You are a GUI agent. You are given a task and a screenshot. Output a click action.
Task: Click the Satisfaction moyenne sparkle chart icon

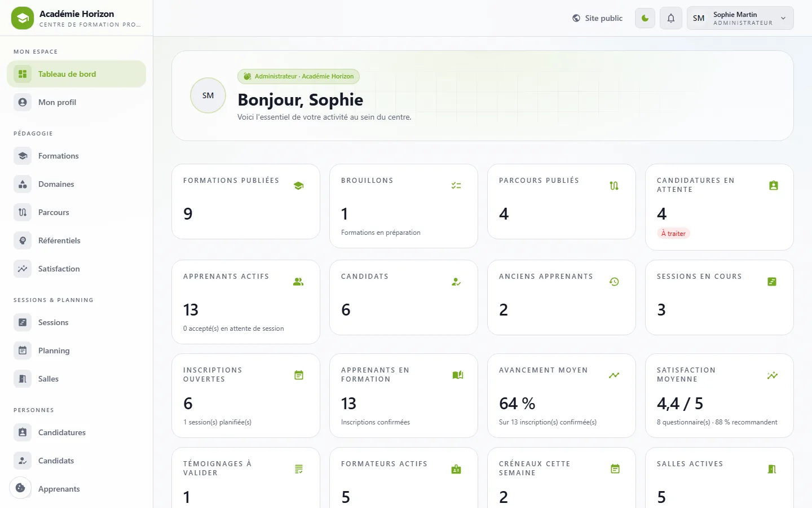pos(773,375)
